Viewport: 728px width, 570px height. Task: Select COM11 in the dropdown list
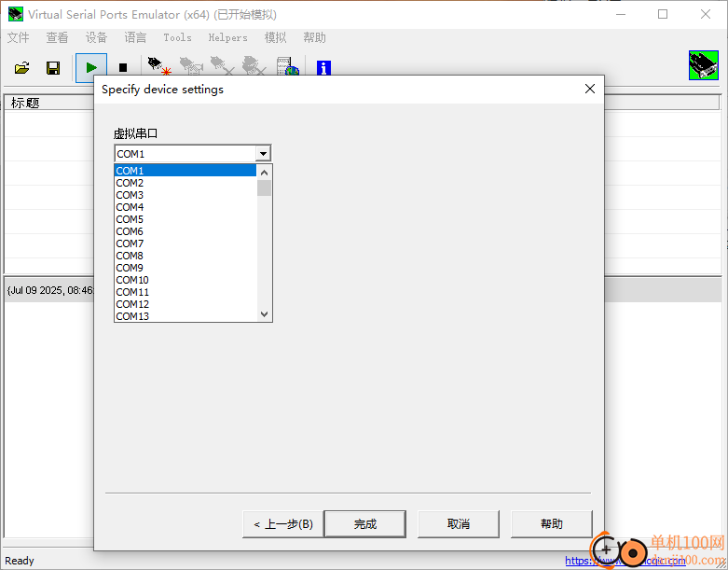(185, 292)
